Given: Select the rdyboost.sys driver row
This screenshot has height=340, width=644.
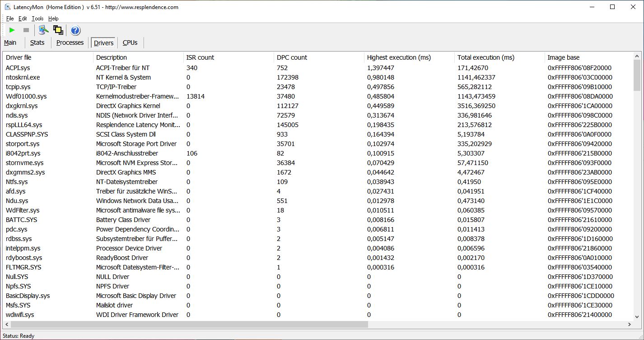Looking at the screenshot, I should pos(318,258).
